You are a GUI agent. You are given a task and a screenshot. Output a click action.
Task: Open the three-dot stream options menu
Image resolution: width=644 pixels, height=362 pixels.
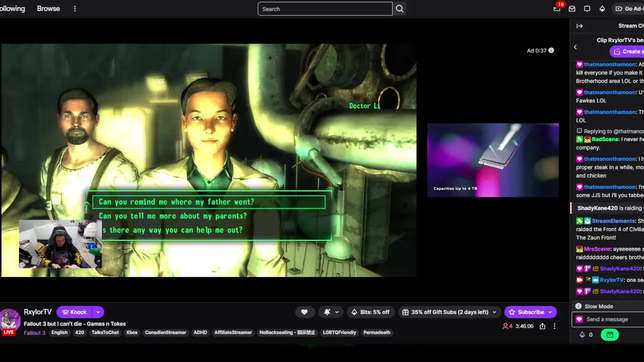[554, 326]
